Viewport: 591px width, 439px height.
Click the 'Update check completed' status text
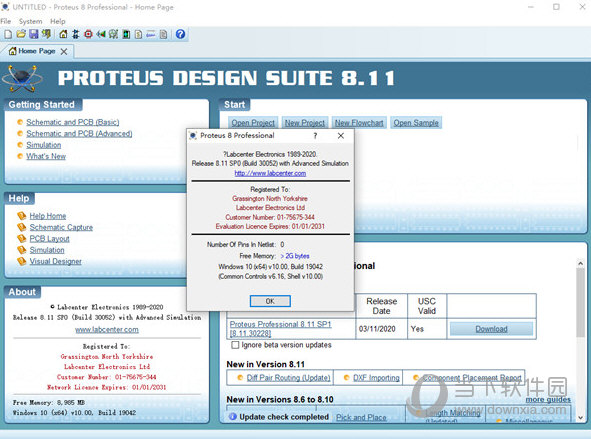coord(284,417)
